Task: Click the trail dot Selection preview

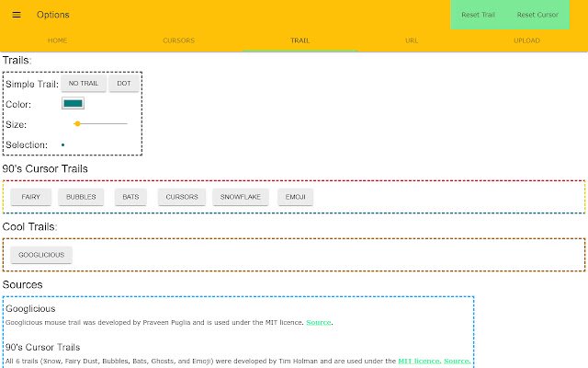Action: tap(63, 144)
